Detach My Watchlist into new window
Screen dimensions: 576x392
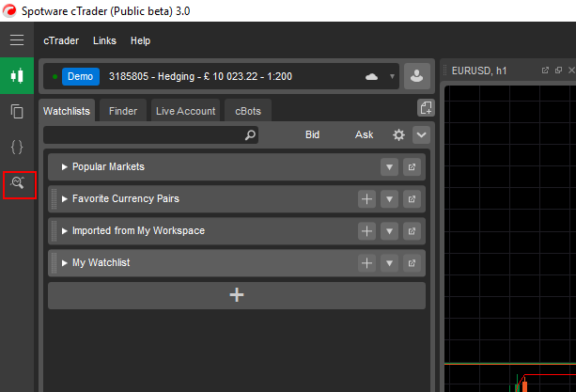(412, 263)
